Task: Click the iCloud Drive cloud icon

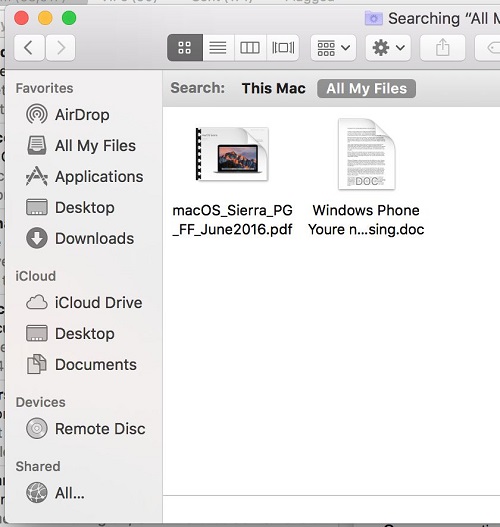Action: point(37,302)
